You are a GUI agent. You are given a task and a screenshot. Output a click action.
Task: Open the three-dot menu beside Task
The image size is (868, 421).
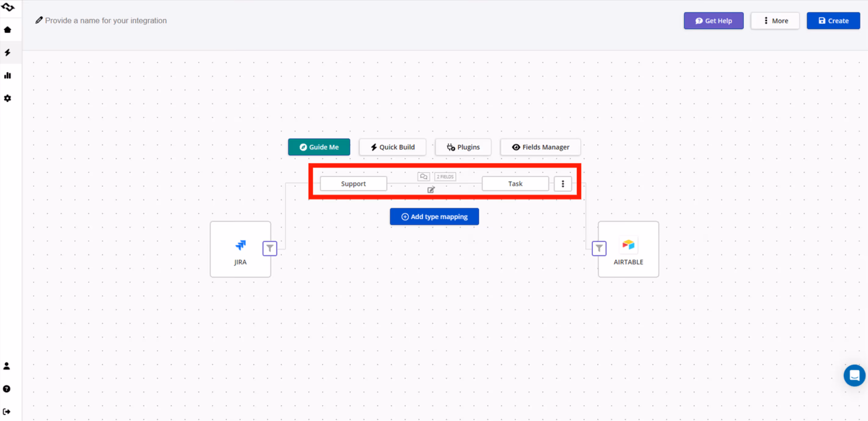click(562, 184)
